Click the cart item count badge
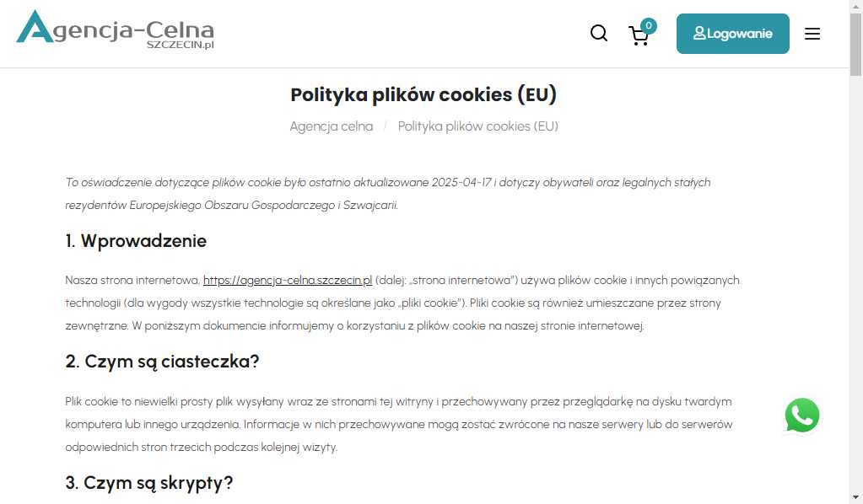 649,25
